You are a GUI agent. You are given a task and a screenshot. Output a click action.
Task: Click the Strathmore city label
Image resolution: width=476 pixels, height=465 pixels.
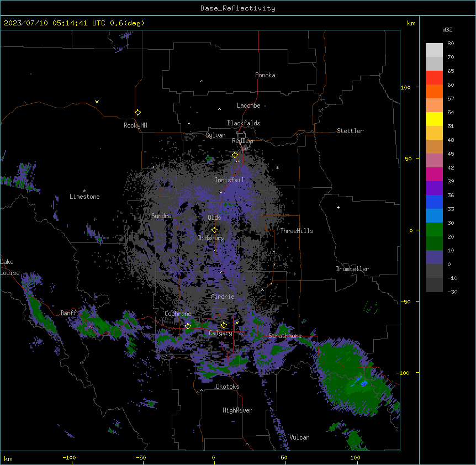(x=285, y=336)
